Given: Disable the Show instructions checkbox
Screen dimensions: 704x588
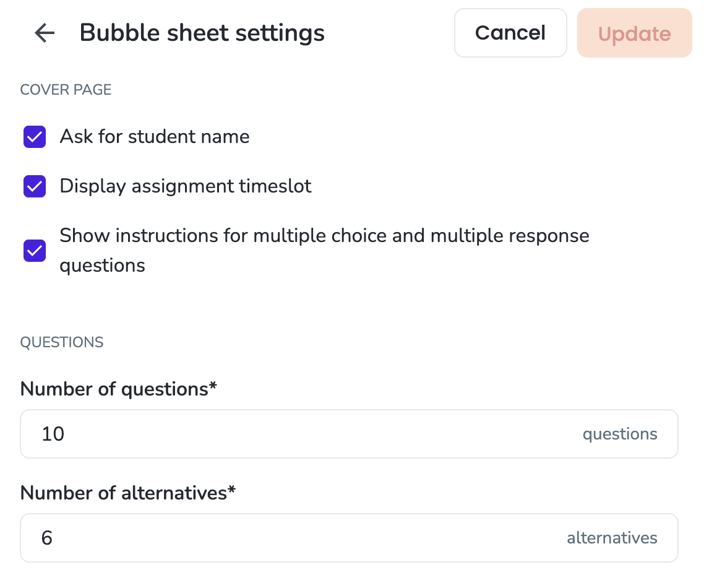Looking at the screenshot, I should (x=35, y=250).
